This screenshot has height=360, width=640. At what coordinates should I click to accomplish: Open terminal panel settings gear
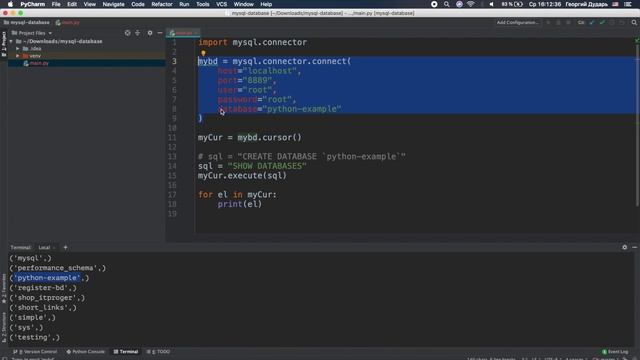(x=624, y=247)
